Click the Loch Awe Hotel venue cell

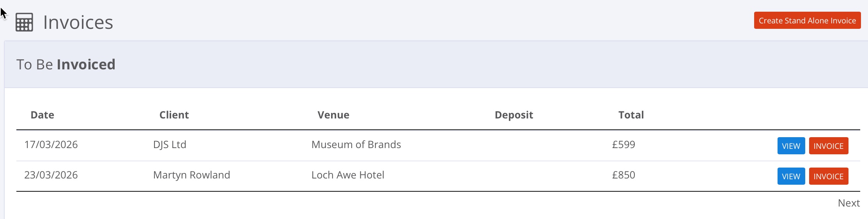(348, 175)
